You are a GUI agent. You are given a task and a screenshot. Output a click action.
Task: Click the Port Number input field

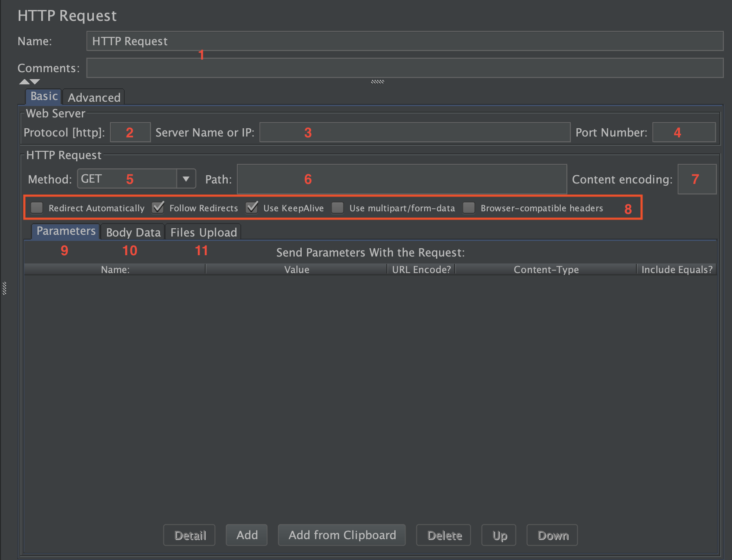[684, 132]
